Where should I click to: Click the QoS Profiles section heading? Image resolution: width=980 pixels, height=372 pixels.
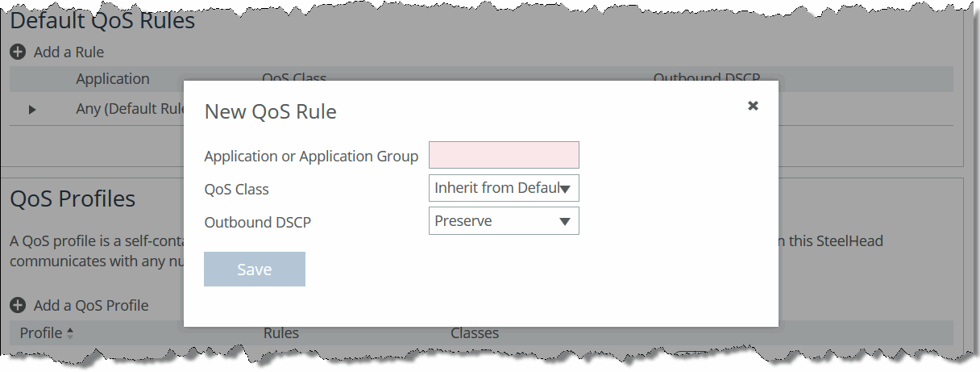pos(73,199)
